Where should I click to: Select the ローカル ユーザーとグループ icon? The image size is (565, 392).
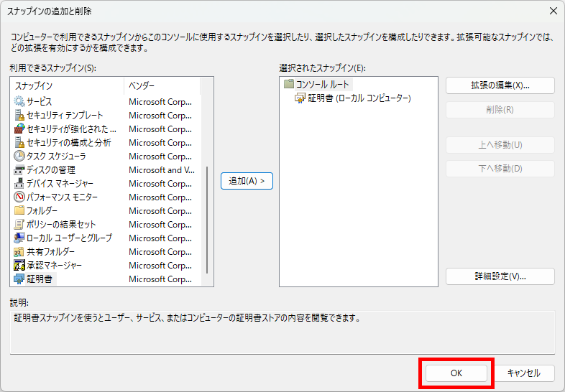coord(19,238)
